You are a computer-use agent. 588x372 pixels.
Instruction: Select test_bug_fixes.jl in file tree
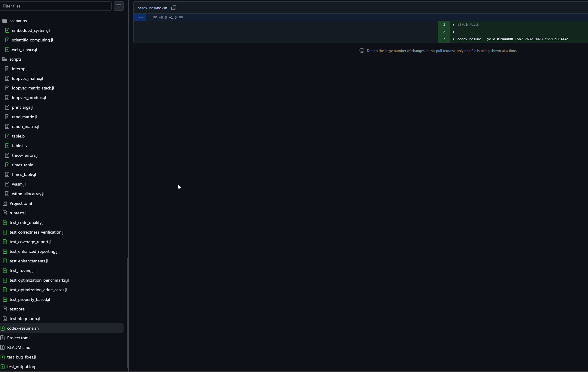point(22,357)
